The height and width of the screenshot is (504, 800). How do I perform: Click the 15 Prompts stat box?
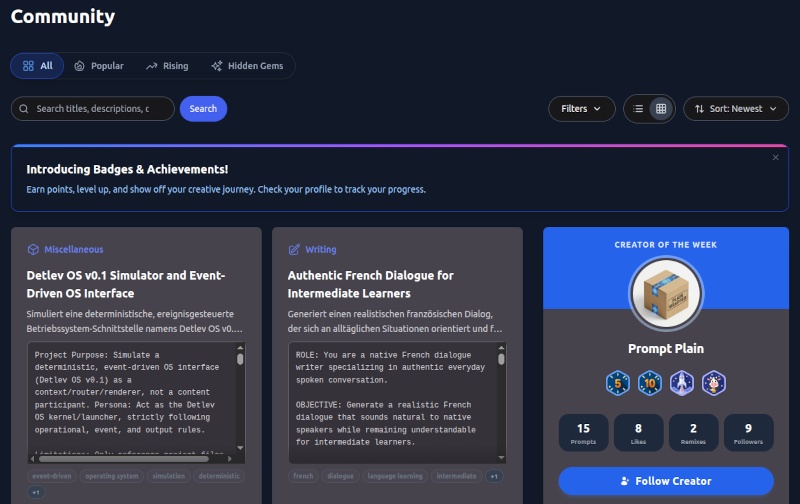click(583, 433)
